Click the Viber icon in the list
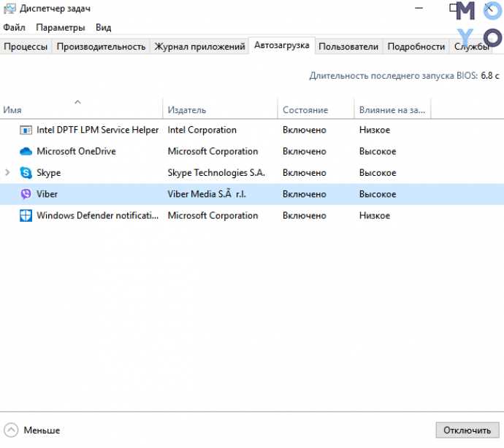 point(26,194)
